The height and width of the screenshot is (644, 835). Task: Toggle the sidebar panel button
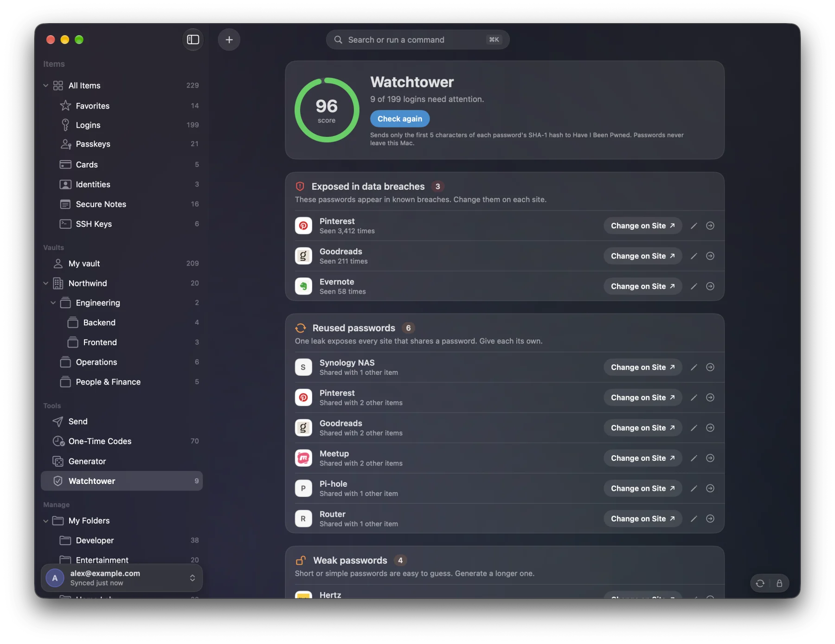pos(193,39)
